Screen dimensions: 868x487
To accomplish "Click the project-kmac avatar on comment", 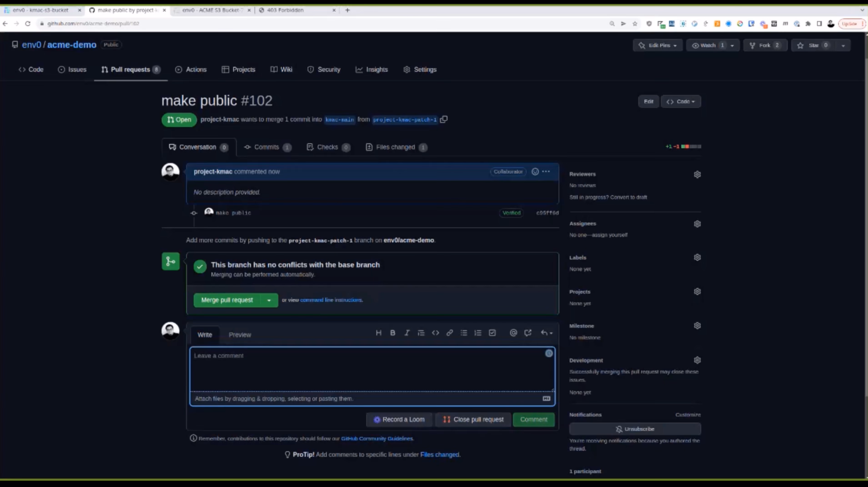I will coord(171,172).
